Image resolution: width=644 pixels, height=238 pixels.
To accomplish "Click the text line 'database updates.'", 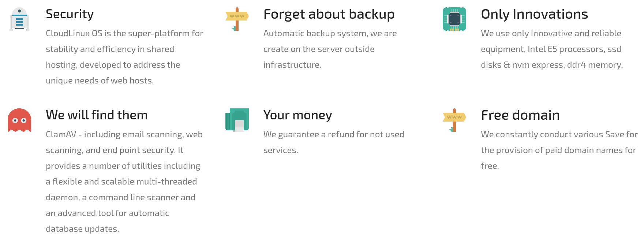I will pyautogui.click(x=82, y=229).
